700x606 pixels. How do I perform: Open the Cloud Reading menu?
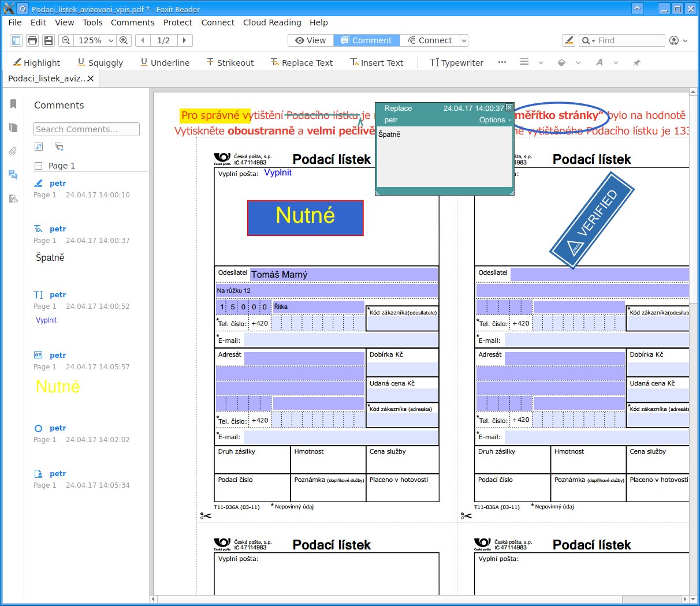pyautogui.click(x=272, y=23)
